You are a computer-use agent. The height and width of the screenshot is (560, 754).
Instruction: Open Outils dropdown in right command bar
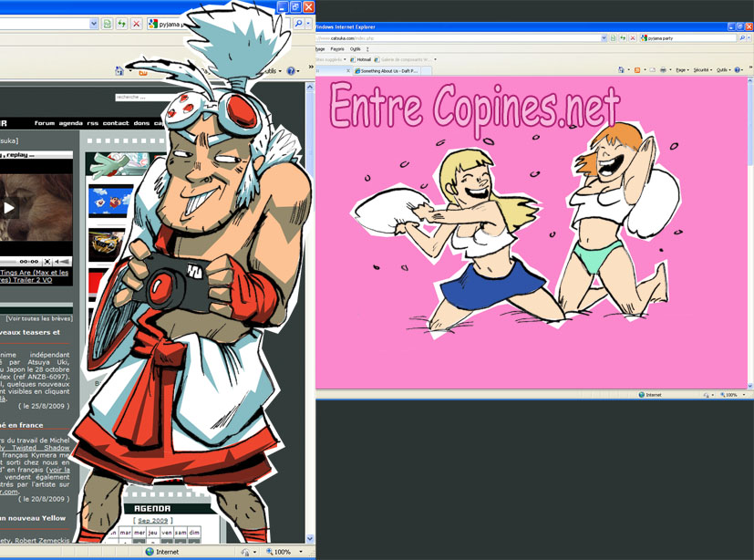coord(723,69)
